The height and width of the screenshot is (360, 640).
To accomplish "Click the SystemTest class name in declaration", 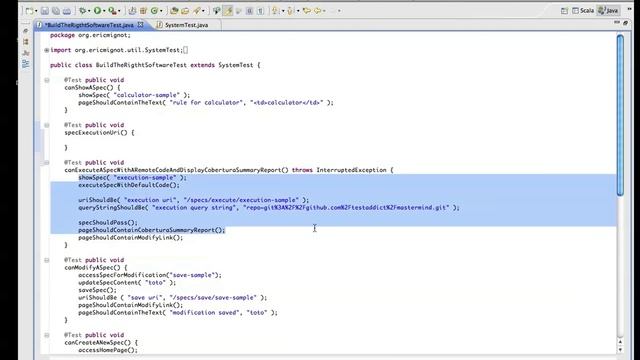I will [236, 65].
